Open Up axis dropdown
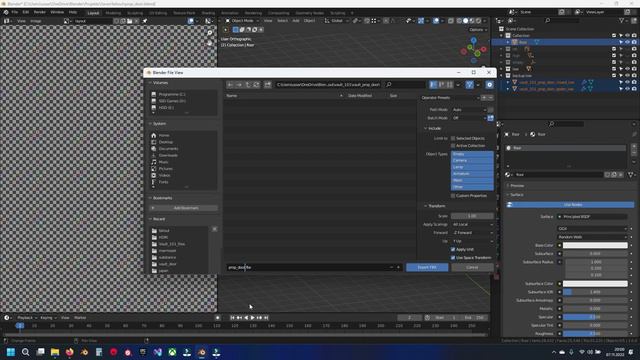 tap(472, 241)
